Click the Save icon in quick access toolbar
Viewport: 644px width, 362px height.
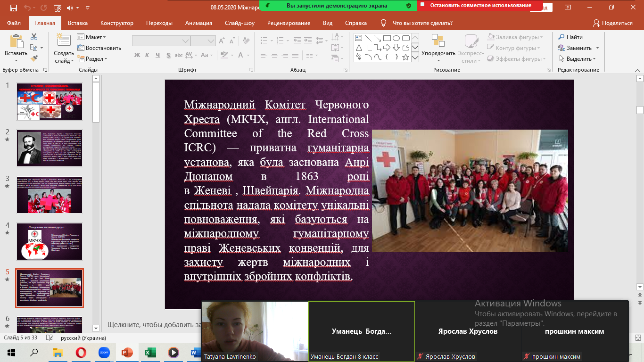(x=13, y=8)
